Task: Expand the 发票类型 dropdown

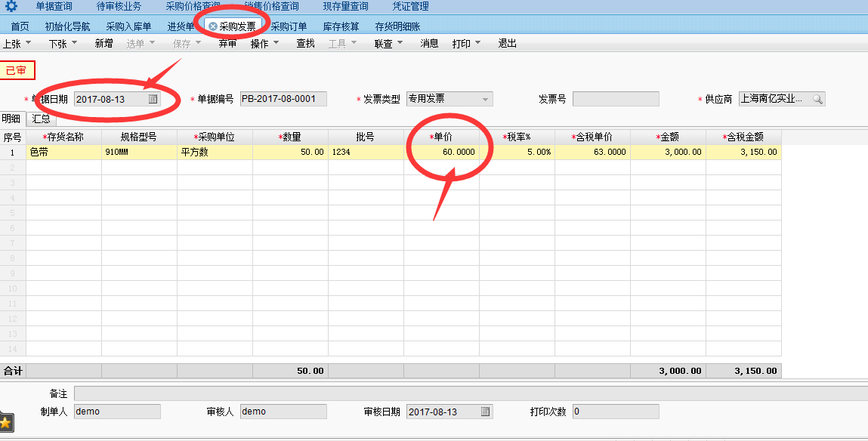Action: tap(485, 99)
